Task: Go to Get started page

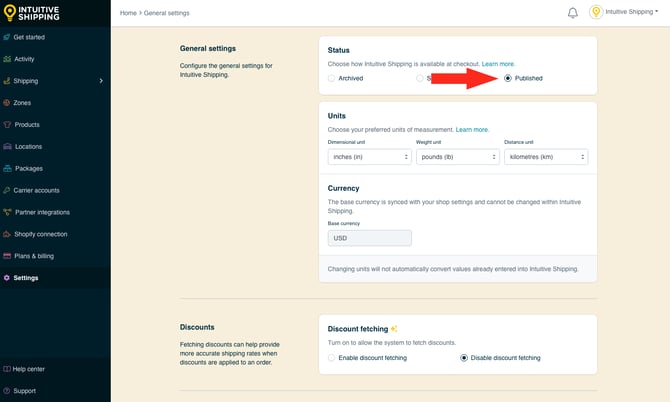Action: [x=29, y=37]
